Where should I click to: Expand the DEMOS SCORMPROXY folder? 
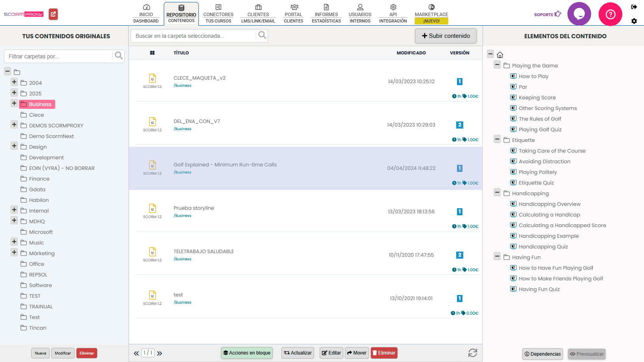click(14, 125)
